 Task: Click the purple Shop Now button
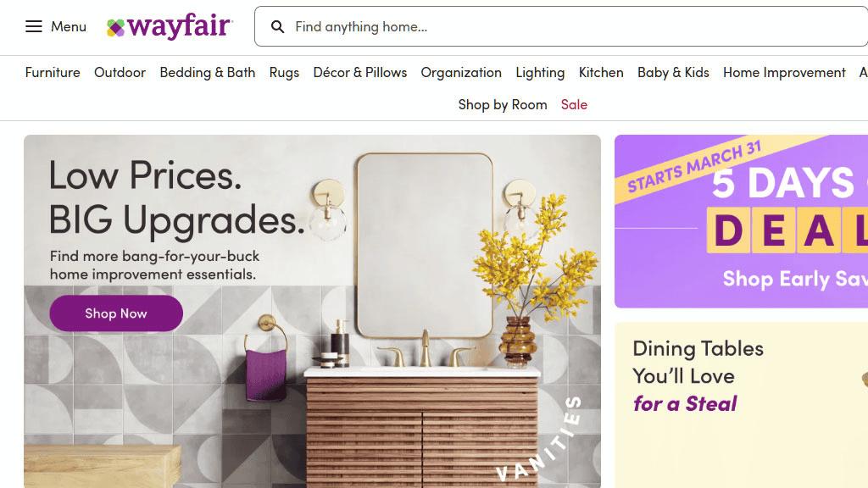coord(116,313)
